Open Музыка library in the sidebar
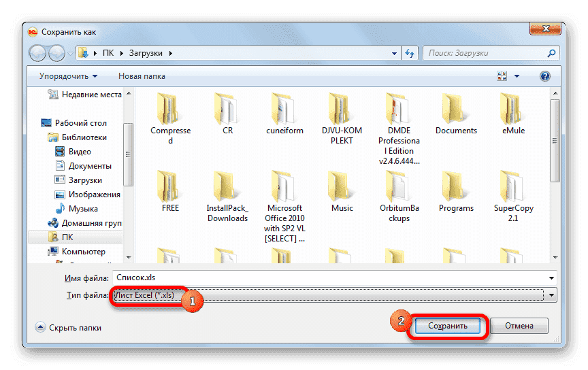Screen dimensions: 588x370 point(76,208)
